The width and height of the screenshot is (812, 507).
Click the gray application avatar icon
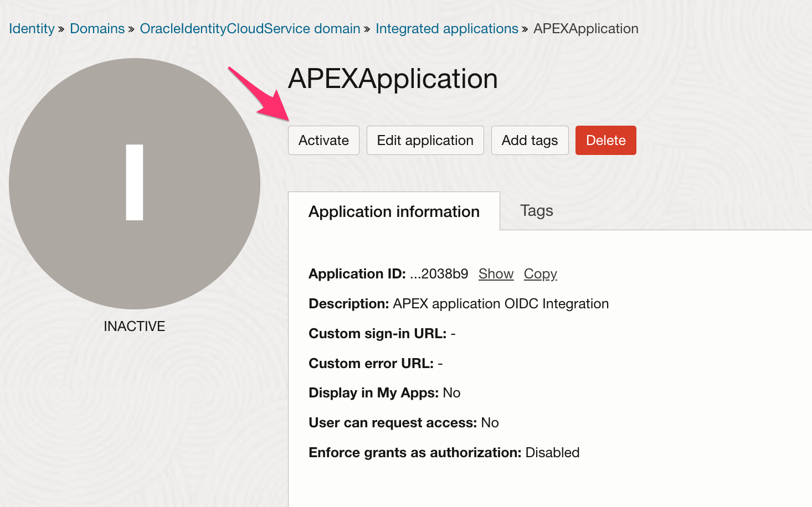click(x=135, y=183)
